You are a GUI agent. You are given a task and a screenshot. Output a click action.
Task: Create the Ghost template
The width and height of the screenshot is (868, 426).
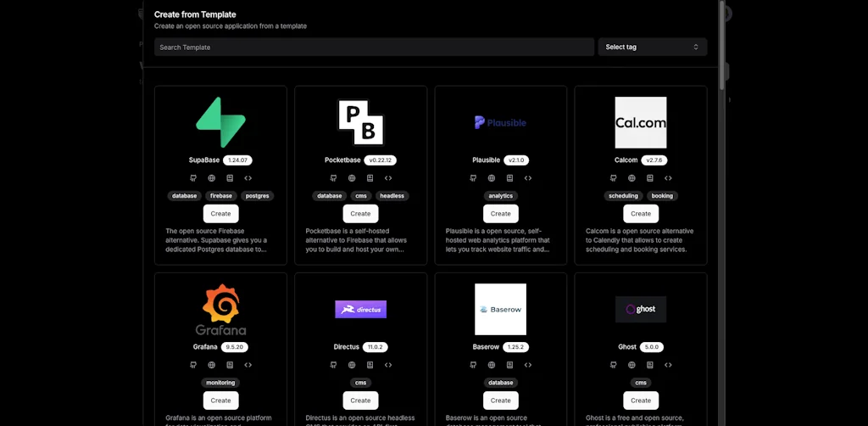(641, 401)
